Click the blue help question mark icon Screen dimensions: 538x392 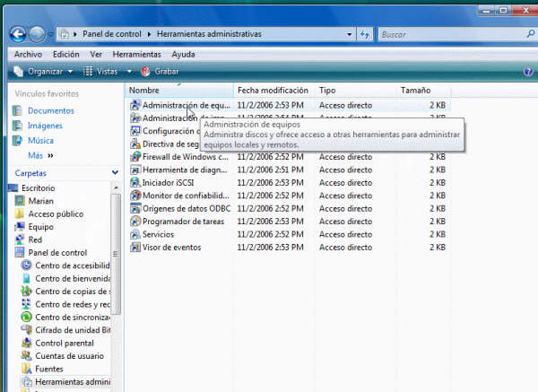[x=528, y=72]
